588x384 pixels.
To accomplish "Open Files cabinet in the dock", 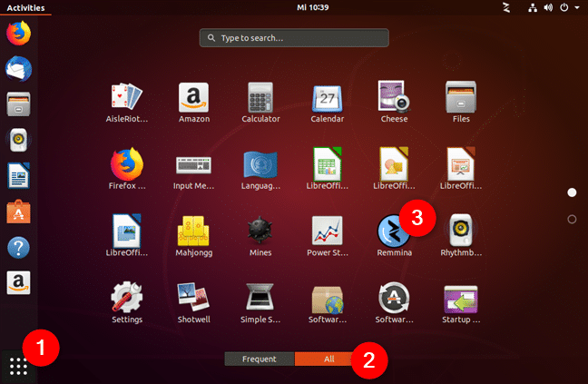I will (x=18, y=104).
